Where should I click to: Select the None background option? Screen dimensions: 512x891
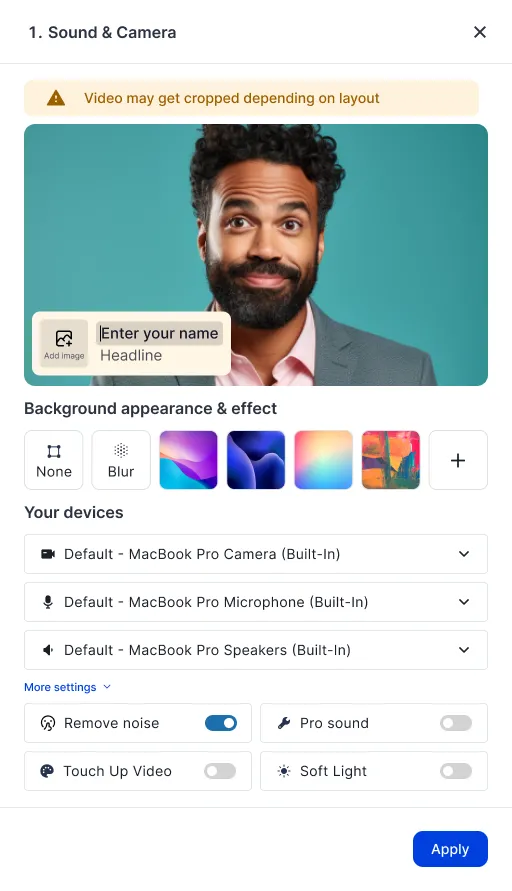[x=54, y=460]
